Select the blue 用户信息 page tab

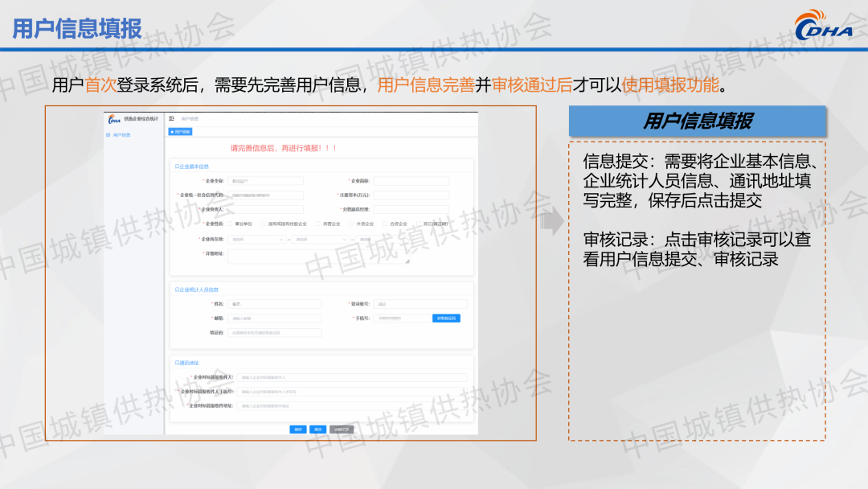180,131
